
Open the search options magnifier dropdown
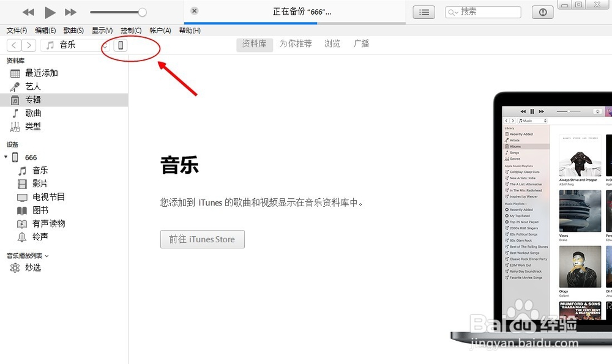tap(453, 12)
